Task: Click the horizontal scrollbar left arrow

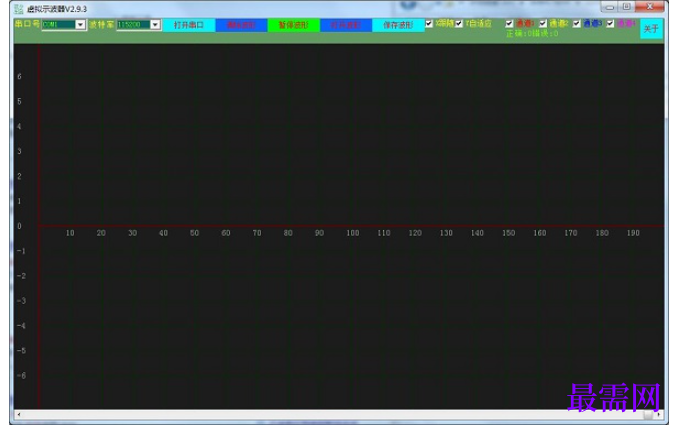Action: point(19,415)
